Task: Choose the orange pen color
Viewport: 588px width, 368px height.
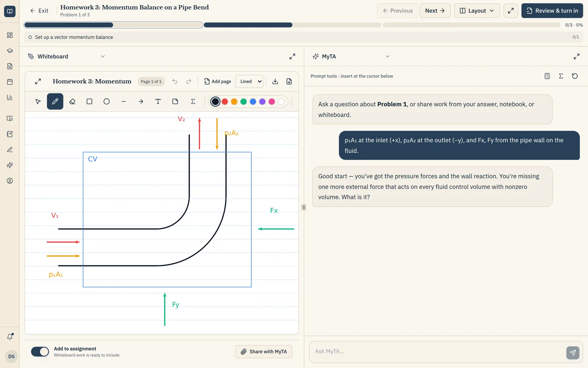Action: 234,102
